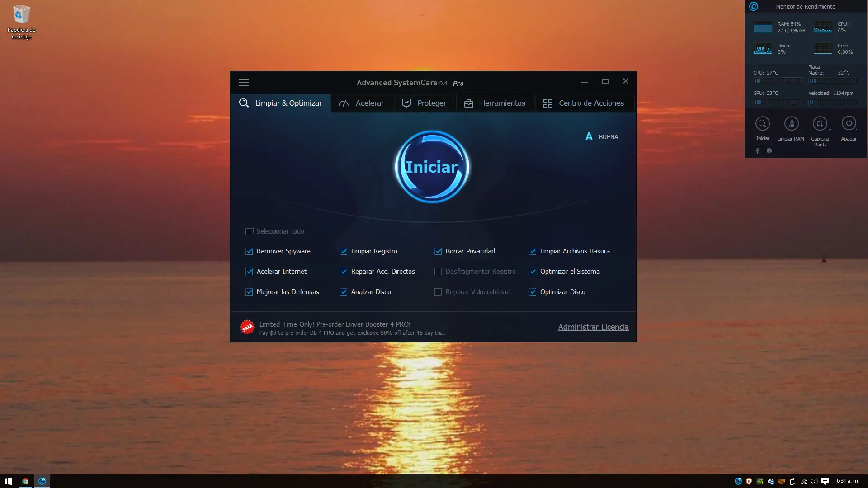This screenshot has width=868, height=488.
Task: Check the Seleccionar todo checkbox
Action: (x=249, y=231)
